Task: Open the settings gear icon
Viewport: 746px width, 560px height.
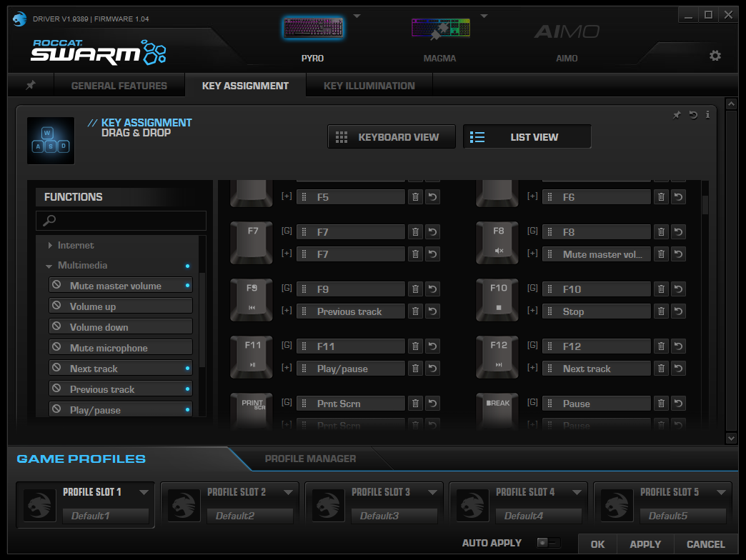Action: (715, 56)
